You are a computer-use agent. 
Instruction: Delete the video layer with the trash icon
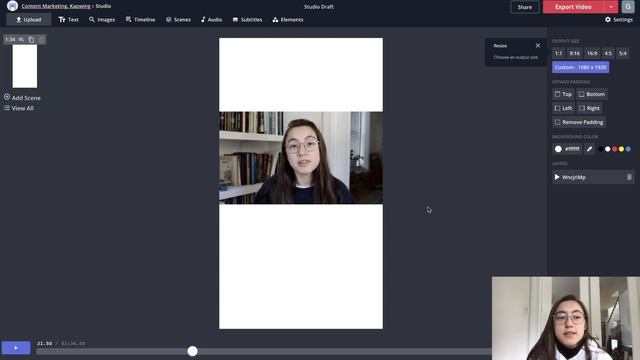629,177
